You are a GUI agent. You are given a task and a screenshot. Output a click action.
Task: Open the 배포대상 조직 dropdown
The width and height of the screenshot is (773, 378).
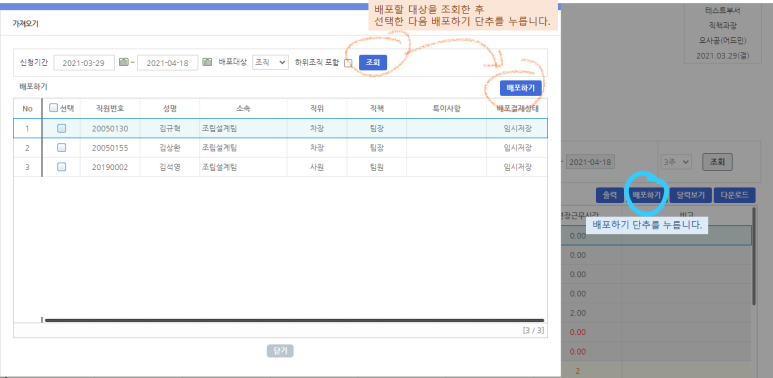270,62
